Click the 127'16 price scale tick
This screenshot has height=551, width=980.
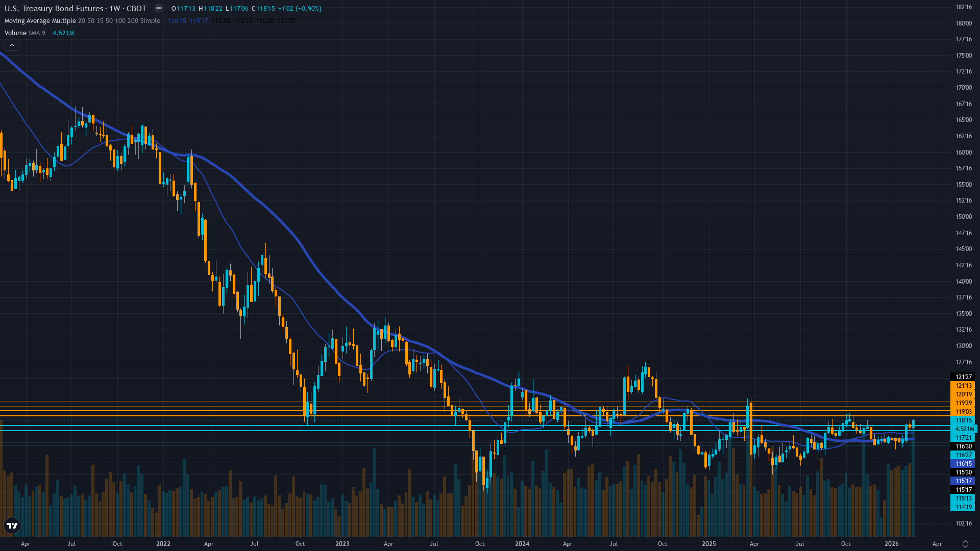coord(964,362)
